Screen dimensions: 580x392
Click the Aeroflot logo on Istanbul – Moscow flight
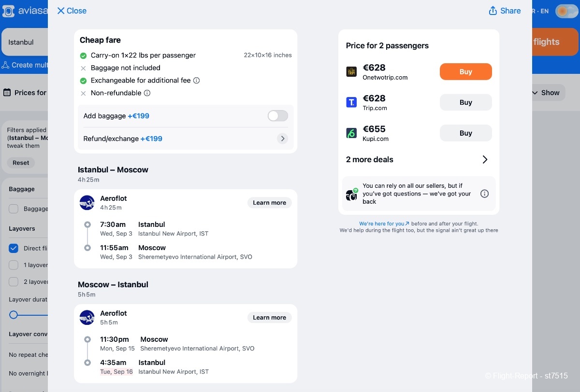87,203
